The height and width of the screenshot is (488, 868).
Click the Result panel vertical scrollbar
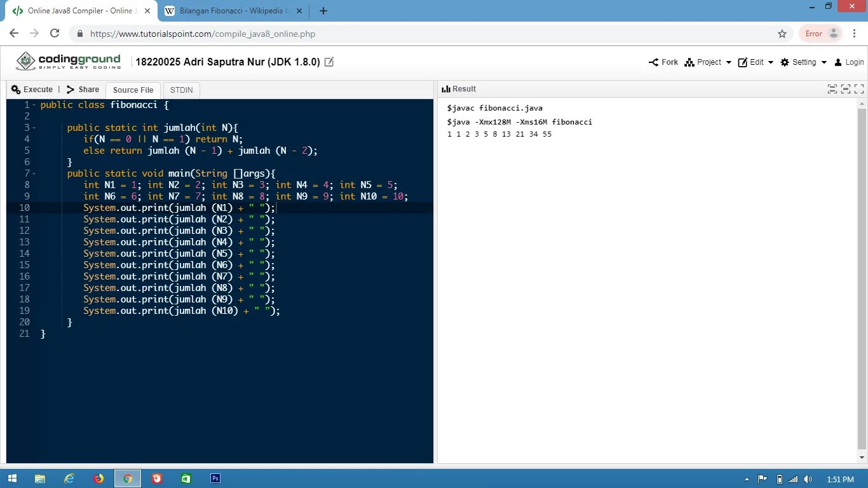coord(862,280)
